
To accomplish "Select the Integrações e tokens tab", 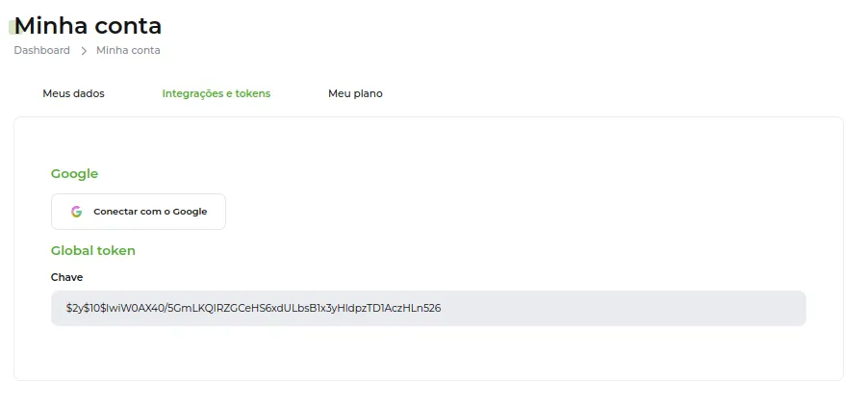I will 216,93.
